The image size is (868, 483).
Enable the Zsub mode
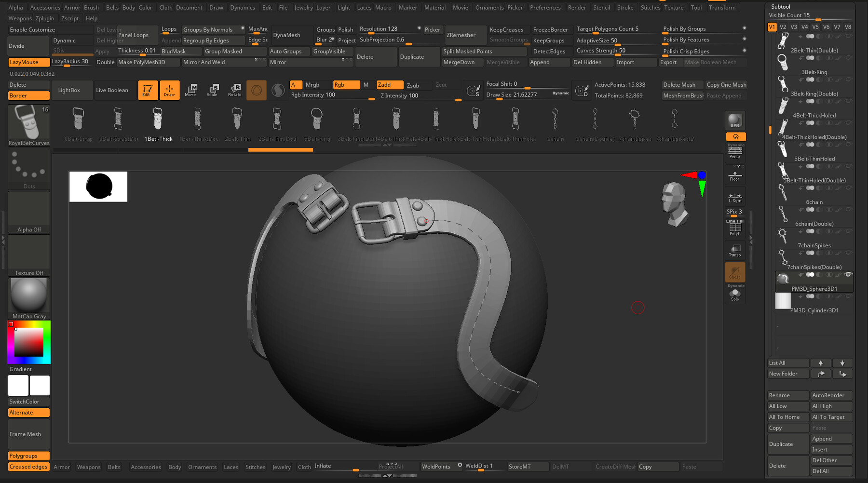click(413, 85)
